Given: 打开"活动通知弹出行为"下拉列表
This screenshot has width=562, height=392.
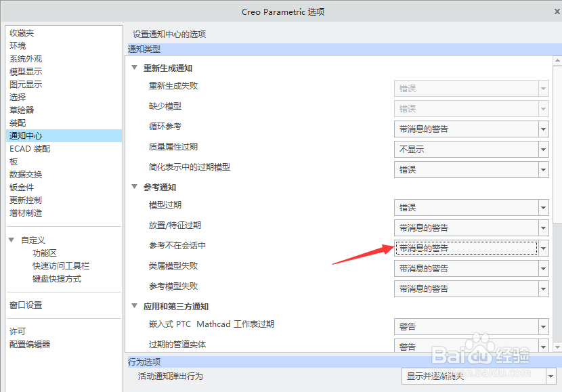Looking at the screenshot, I should [x=551, y=376].
